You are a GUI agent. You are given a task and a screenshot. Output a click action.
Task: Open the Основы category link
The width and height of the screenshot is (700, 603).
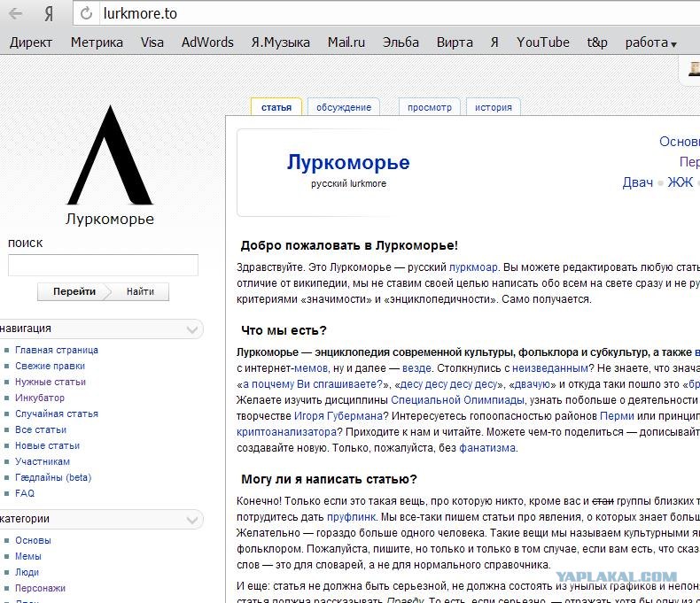point(33,540)
